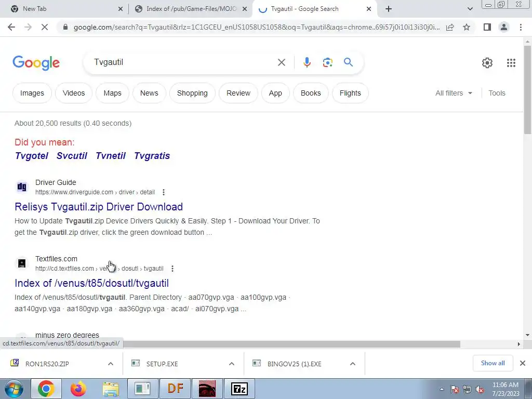This screenshot has width=532, height=399.
Task: Expand RON1RS20.ZIP download options
Action: coord(111,364)
